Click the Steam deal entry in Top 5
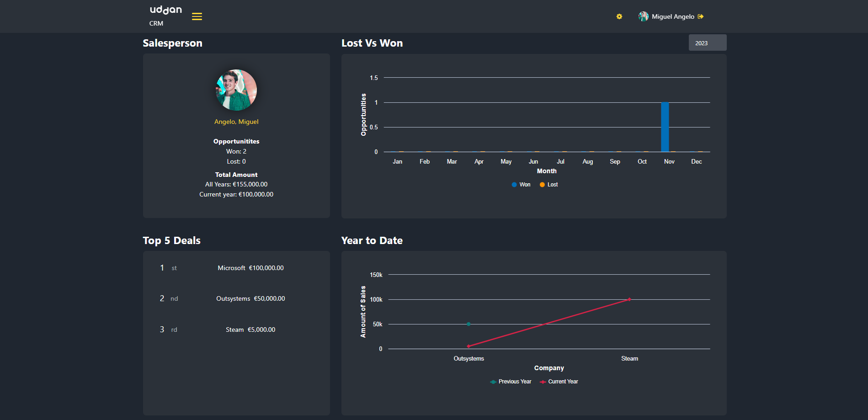The height and width of the screenshot is (420, 868). [250, 330]
